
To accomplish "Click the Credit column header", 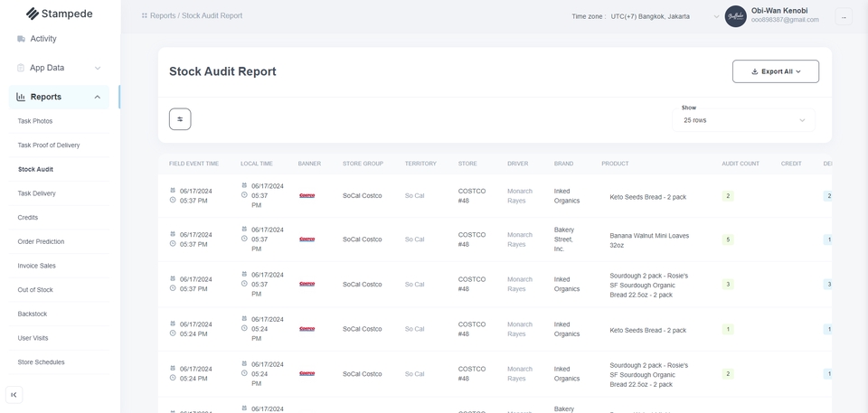I will click(791, 164).
